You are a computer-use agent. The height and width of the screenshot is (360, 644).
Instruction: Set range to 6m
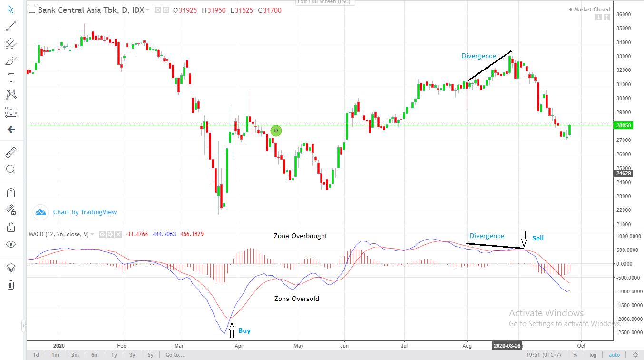pyautogui.click(x=95, y=355)
